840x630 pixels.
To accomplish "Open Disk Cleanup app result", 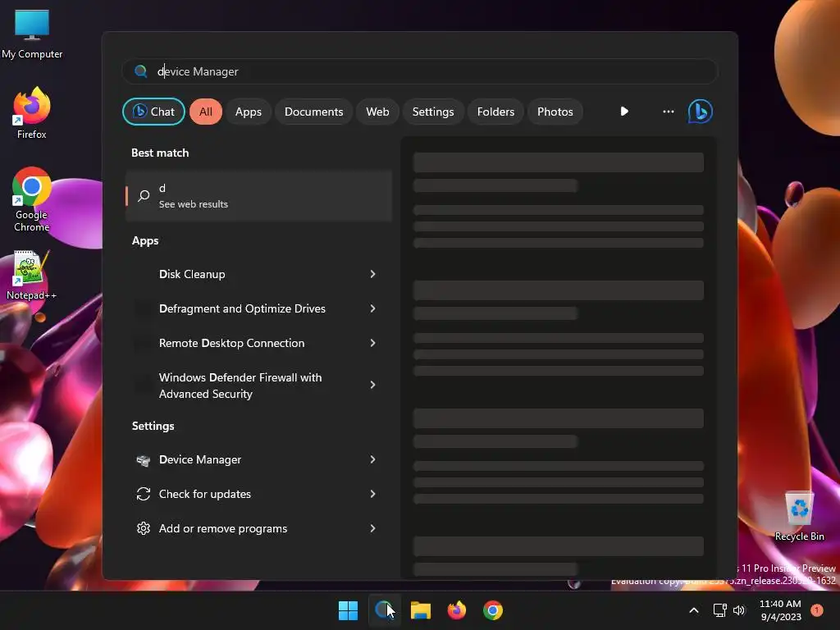I will pyautogui.click(x=258, y=274).
